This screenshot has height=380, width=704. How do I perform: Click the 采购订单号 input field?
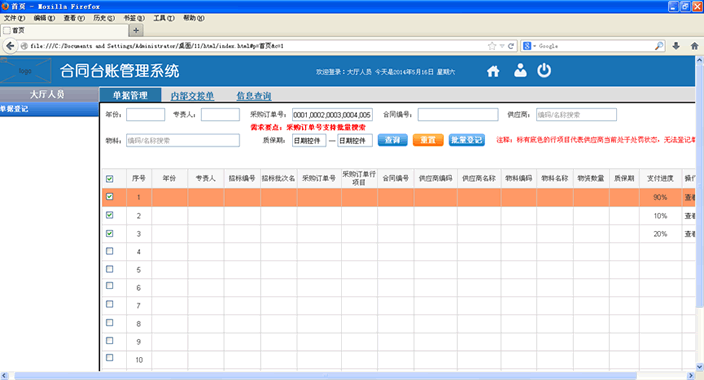[x=332, y=115]
